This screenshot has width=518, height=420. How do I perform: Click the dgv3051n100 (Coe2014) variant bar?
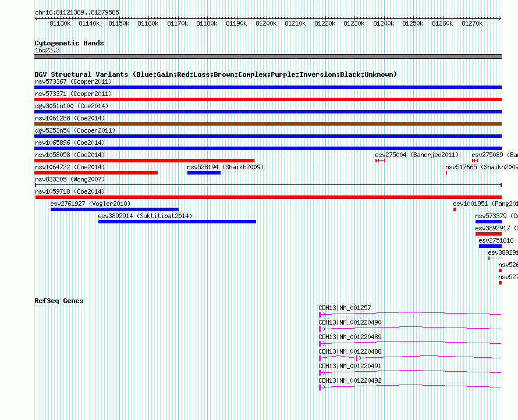click(268, 112)
